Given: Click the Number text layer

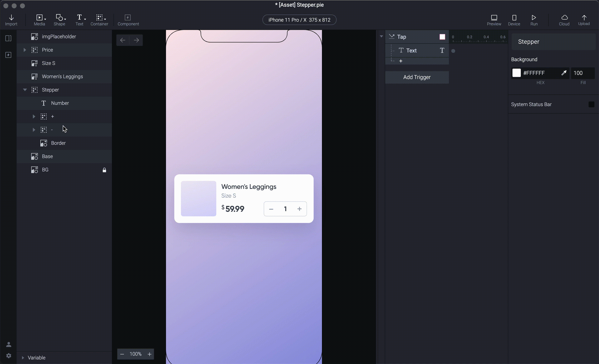Looking at the screenshot, I should [60, 103].
